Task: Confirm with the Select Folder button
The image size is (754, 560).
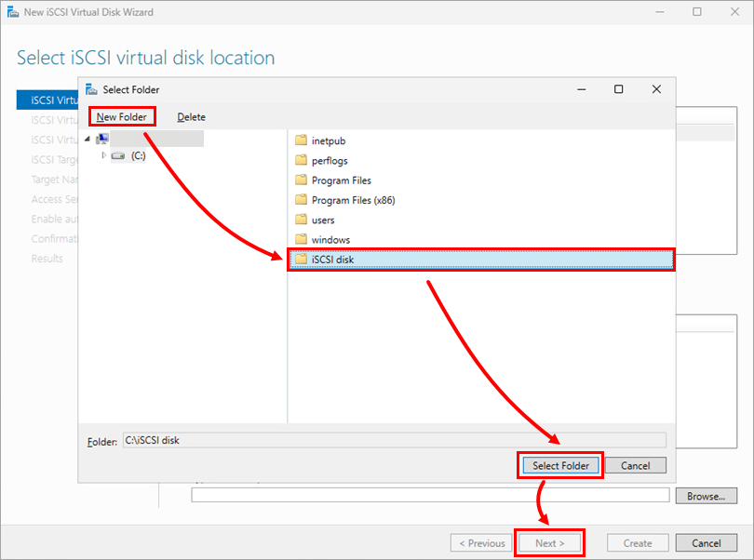Action: 560,465
